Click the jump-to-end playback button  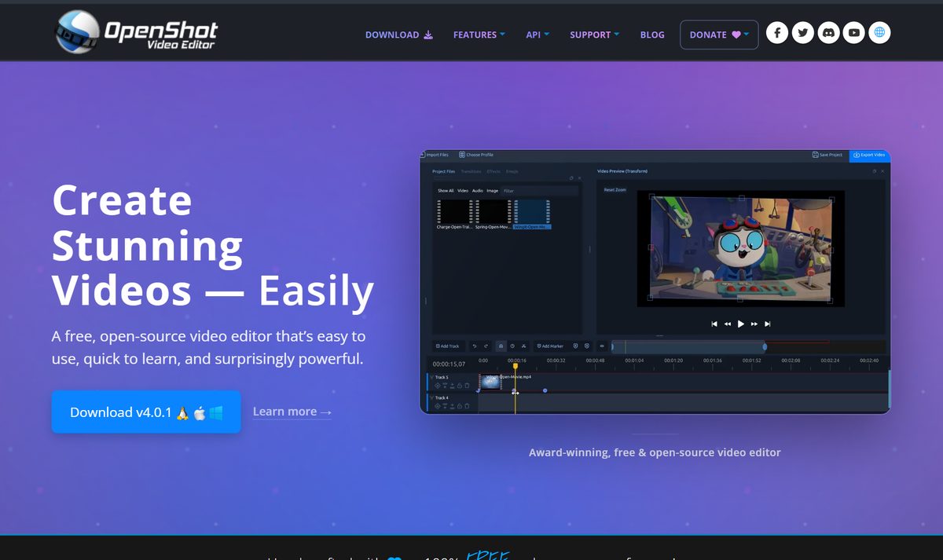click(768, 324)
